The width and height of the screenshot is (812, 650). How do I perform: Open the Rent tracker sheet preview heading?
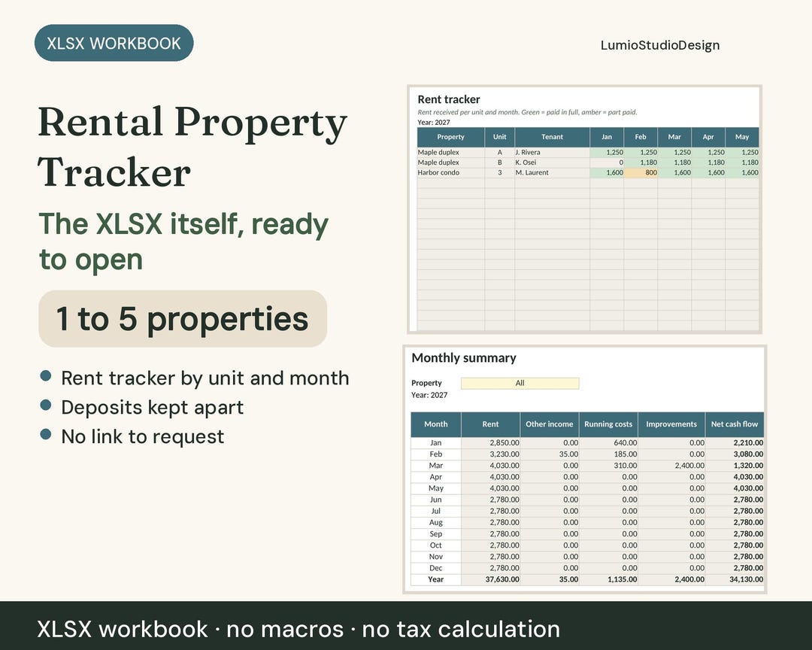448,99
